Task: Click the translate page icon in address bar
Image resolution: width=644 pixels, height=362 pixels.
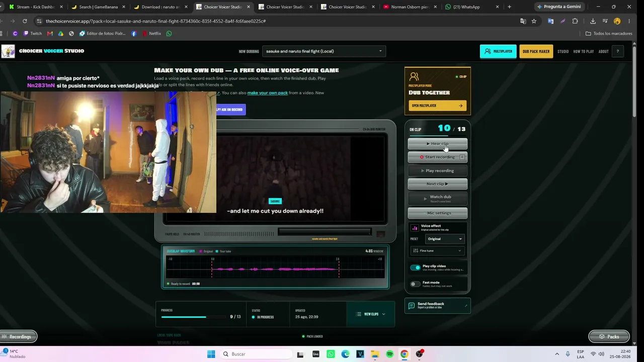Action: click(x=523, y=21)
